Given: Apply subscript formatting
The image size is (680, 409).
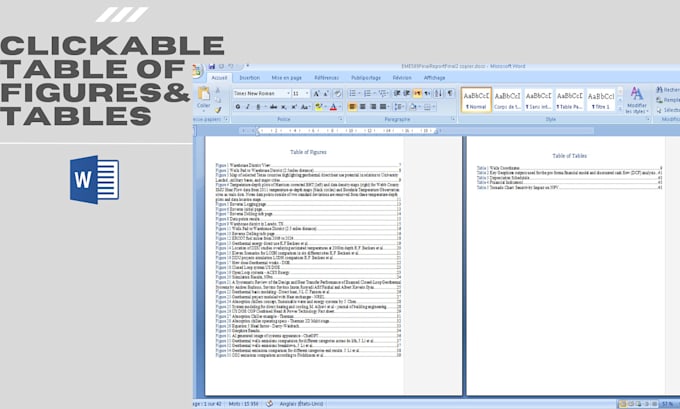Looking at the screenshot, I should 284,107.
